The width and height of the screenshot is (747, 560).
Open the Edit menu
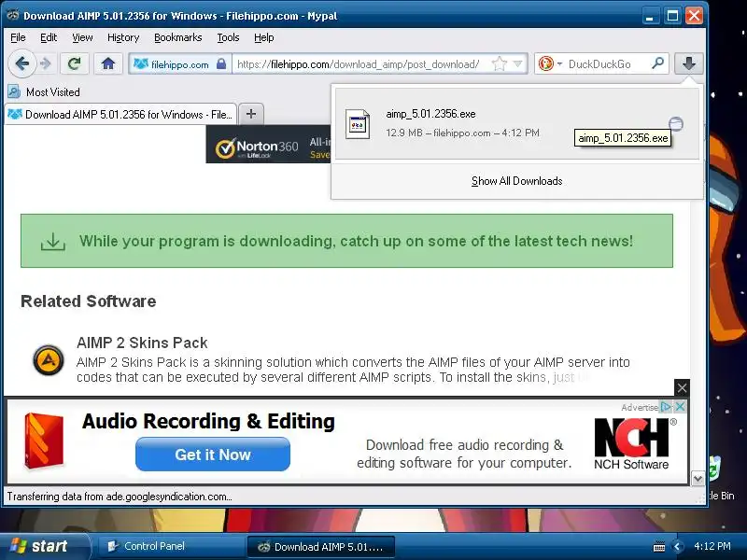[49, 37]
